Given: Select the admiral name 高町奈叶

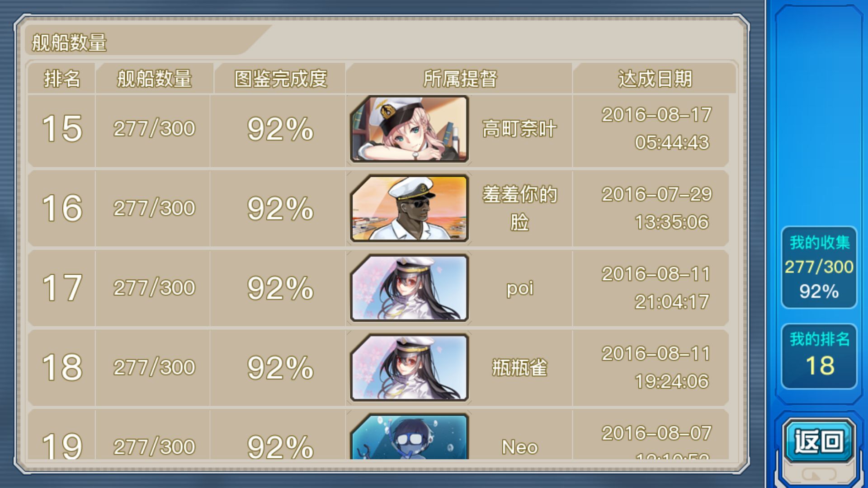Looking at the screenshot, I should [519, 129].
